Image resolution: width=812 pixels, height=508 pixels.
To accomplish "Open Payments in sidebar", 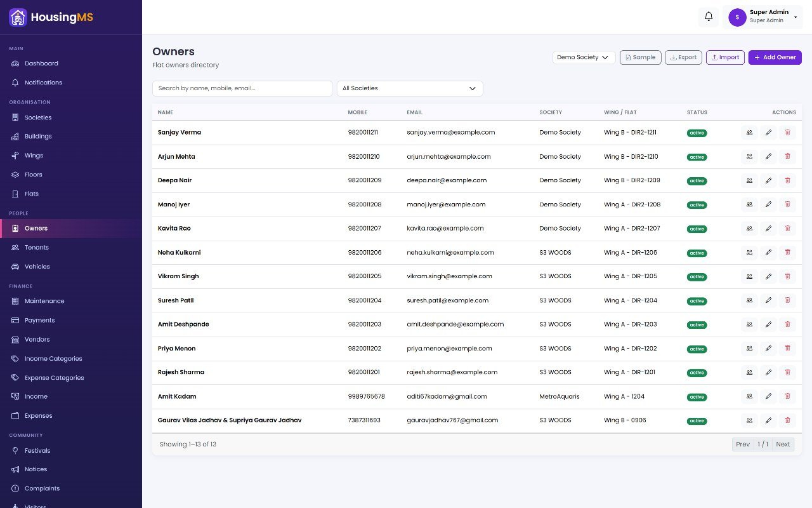I will point(71,320).
